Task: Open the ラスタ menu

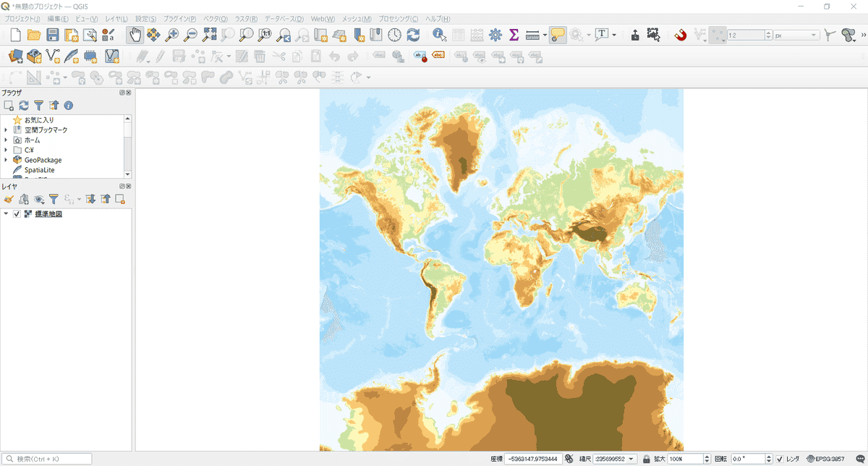Action: point(246,18)
